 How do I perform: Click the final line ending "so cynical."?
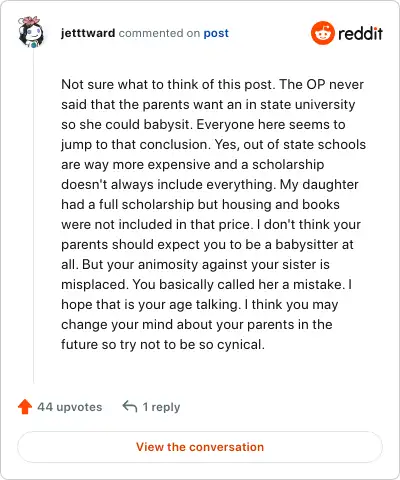(x=163, y=344)
